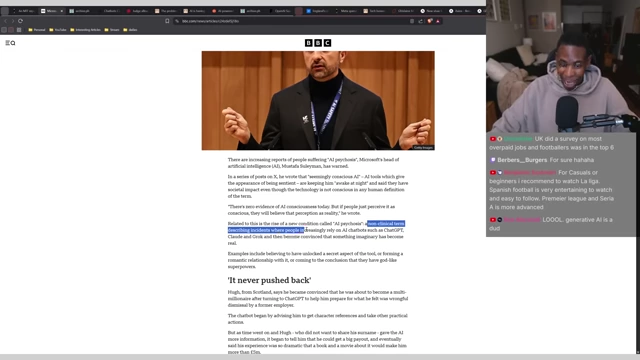The width and height of the screenshot is (640, 360).
Task: Click chat message 'LOOOL. generative AI is a dud'
Action: click(x=551, y=224)
